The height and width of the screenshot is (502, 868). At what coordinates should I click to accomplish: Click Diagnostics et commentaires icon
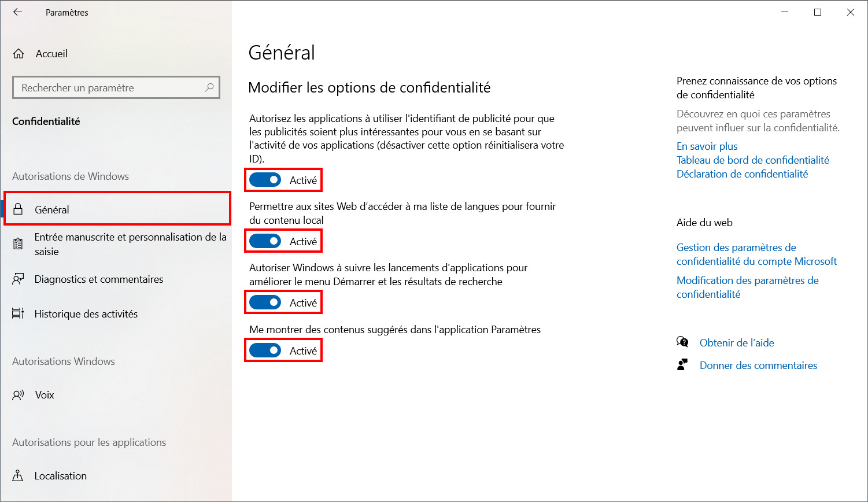coord(19,279)
